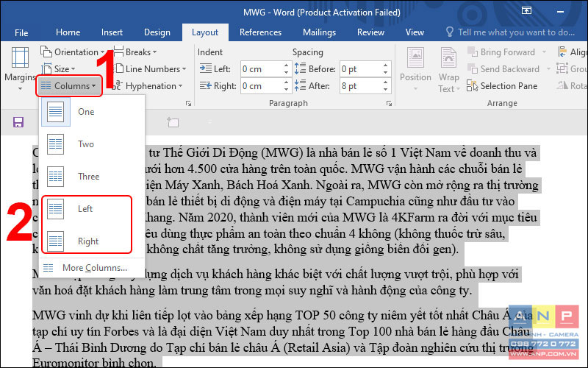
Task: Open Page Setup dialog launcher
Action: (189, 103)
